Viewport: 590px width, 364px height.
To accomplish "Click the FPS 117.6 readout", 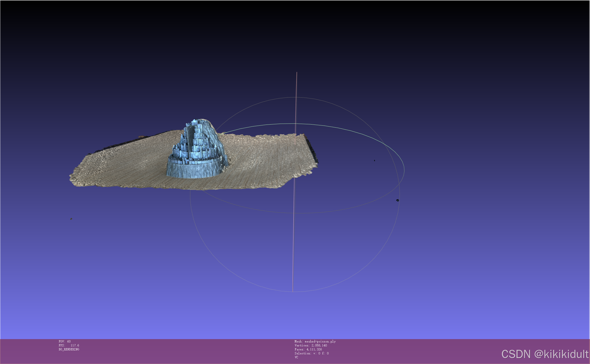I will pos(69,345).
